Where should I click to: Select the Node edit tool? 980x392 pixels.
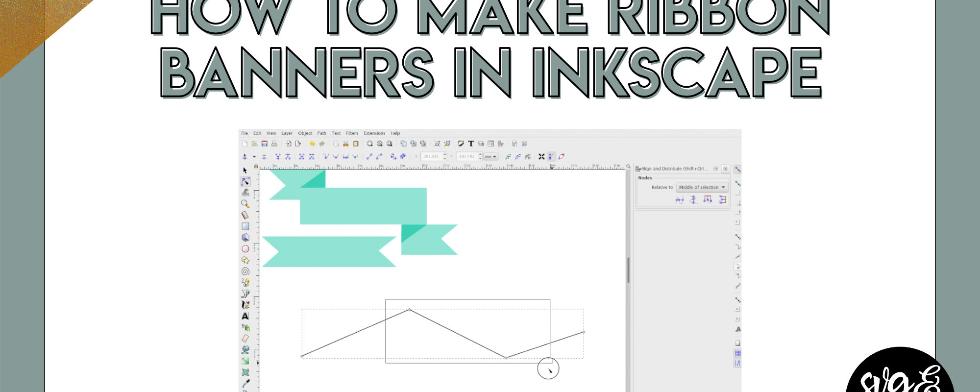pyautogui.click(x=245, y=182)
